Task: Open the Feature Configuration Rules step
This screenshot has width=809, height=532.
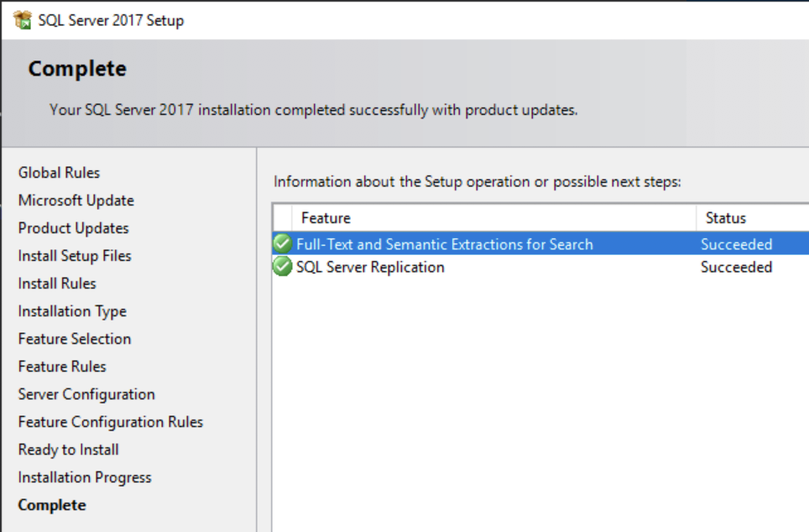Action: tap(110, 421)
